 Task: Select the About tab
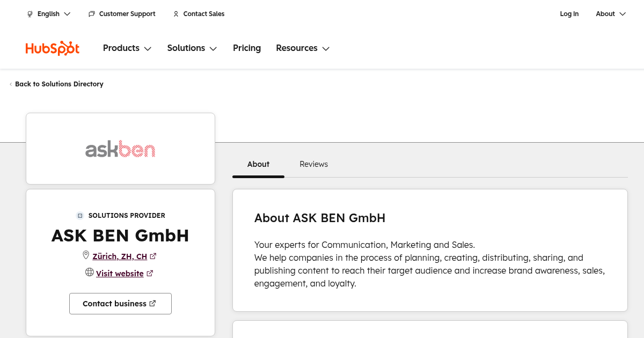(258, 164)
